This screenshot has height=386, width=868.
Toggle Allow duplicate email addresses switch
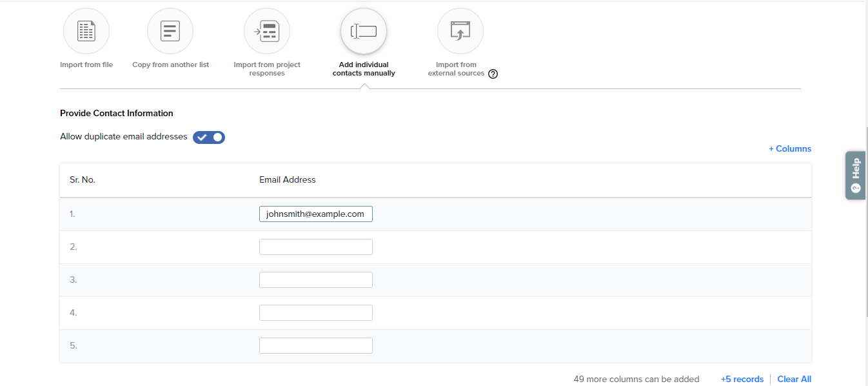point(209,137)
